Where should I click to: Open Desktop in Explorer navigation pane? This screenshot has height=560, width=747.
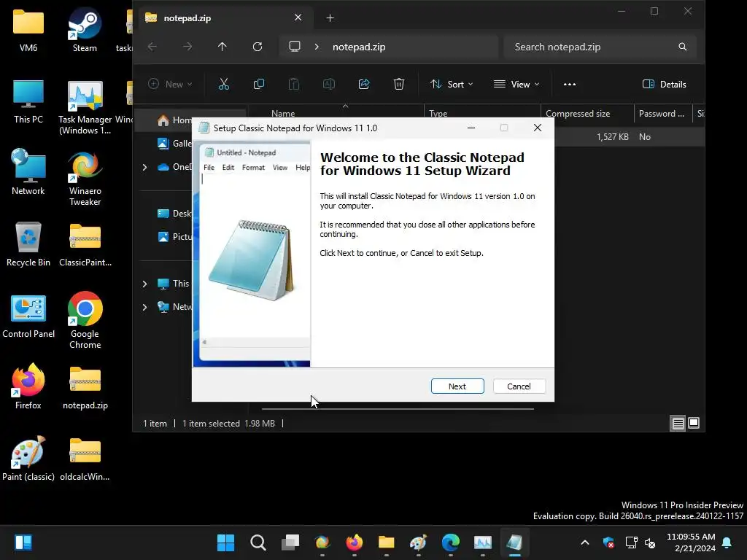[x=174, y=214]
